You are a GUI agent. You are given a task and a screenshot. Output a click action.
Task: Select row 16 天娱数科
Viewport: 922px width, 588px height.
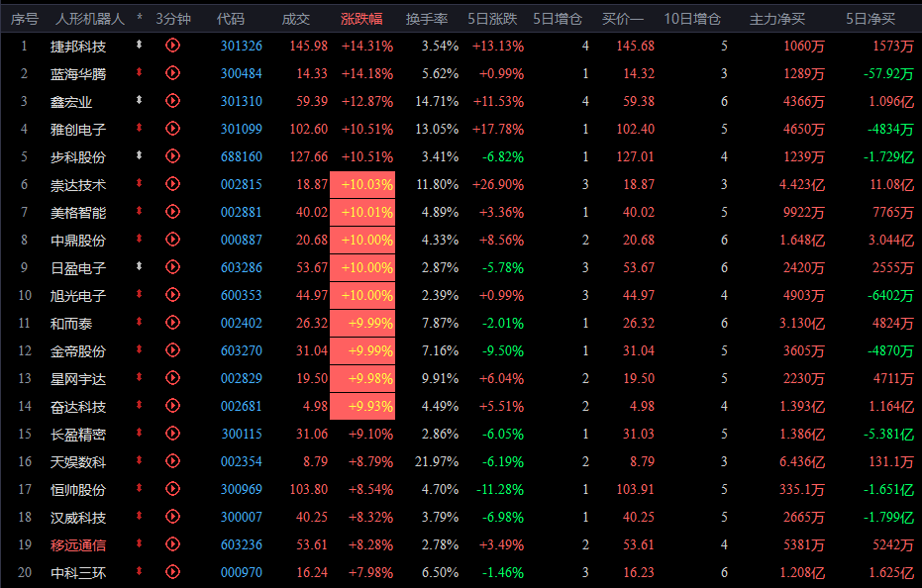tap(461, 462)
